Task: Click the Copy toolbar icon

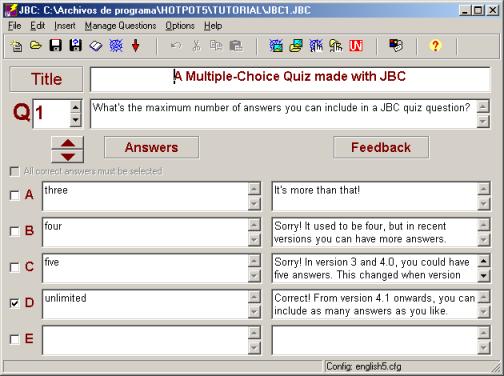Action: pyautogui.click(x=216, y=45)
